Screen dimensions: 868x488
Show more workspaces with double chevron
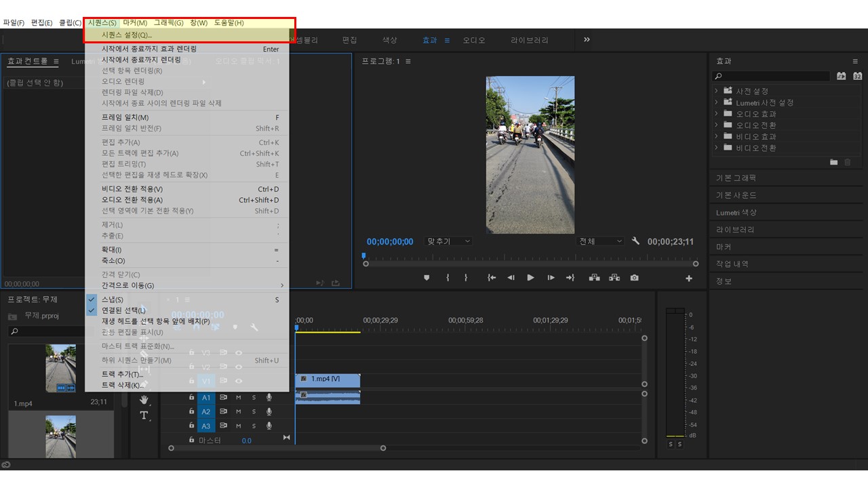[587, 40]
